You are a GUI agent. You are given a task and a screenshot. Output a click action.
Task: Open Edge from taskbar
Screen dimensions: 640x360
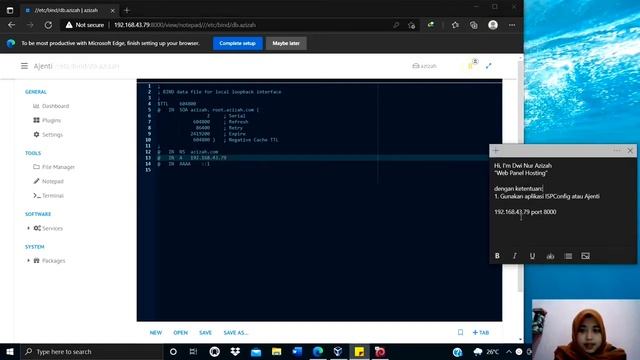318,351
